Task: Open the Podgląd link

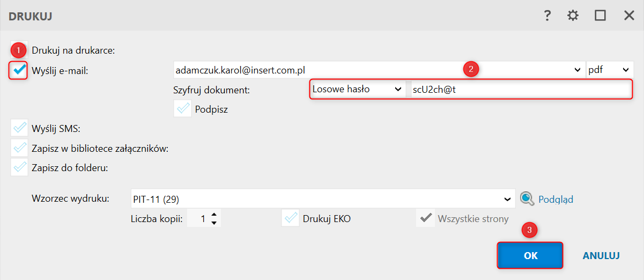Action: tap(556, 199)
